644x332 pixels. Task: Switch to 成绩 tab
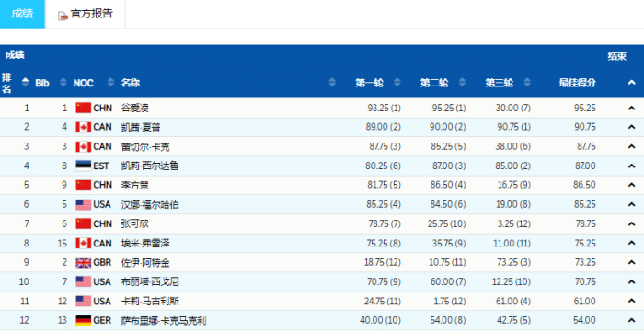click(22, 14)
